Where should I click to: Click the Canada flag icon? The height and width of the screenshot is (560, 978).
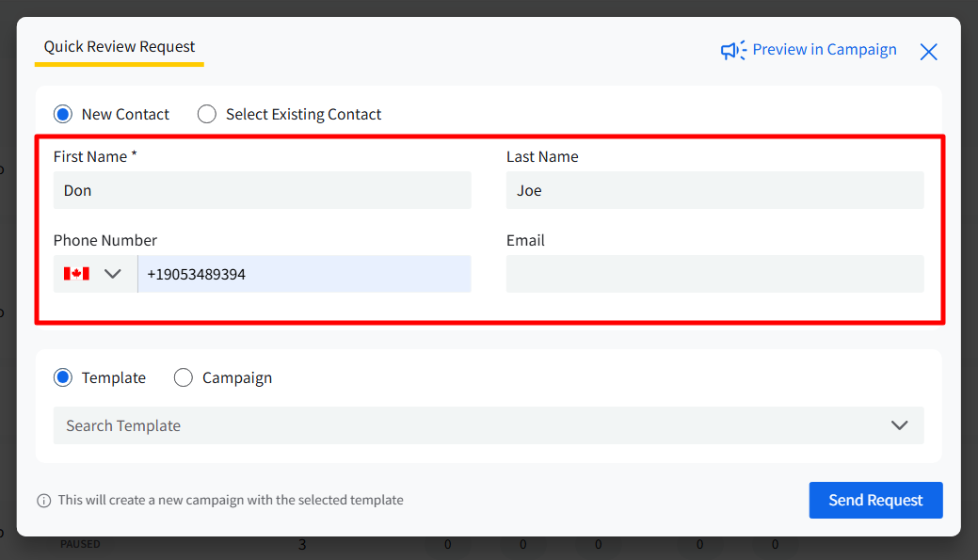[76, 274]
